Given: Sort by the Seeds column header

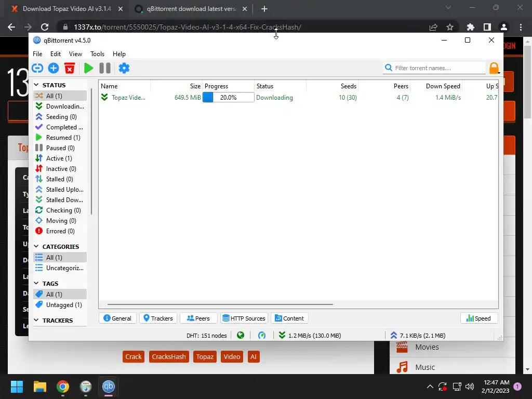Looking at the screenshot, I should [332, 86].
